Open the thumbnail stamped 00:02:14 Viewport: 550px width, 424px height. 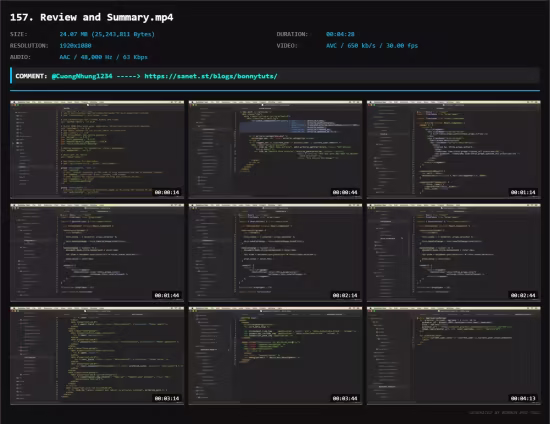click(x=275, y=253)
